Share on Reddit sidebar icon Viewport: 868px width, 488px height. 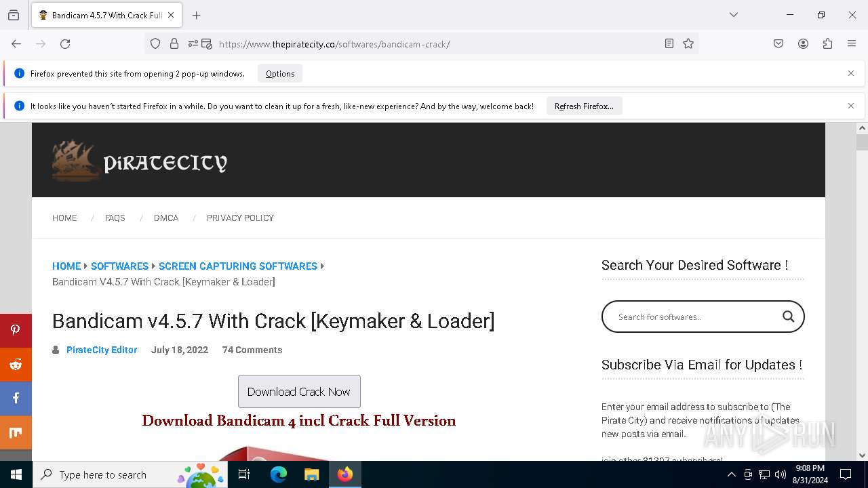pyautogui.click(x=16, y=365)
